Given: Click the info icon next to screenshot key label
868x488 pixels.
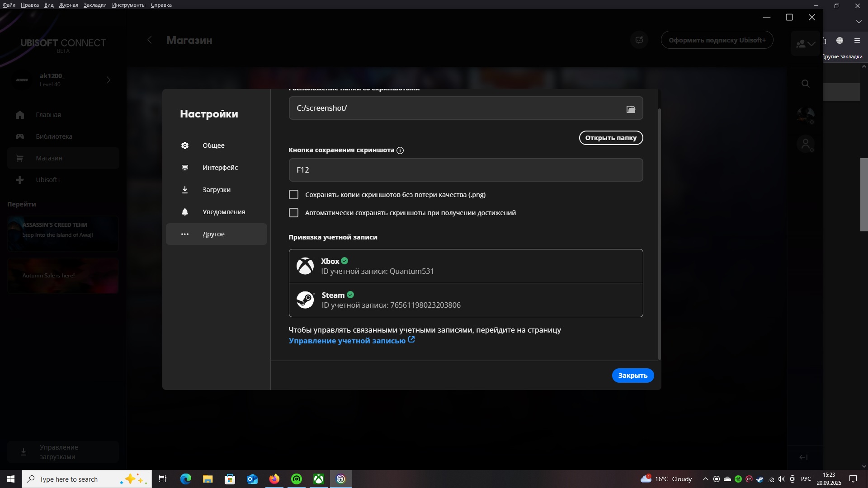Looking at the screenshot, I should pos(400,150).
